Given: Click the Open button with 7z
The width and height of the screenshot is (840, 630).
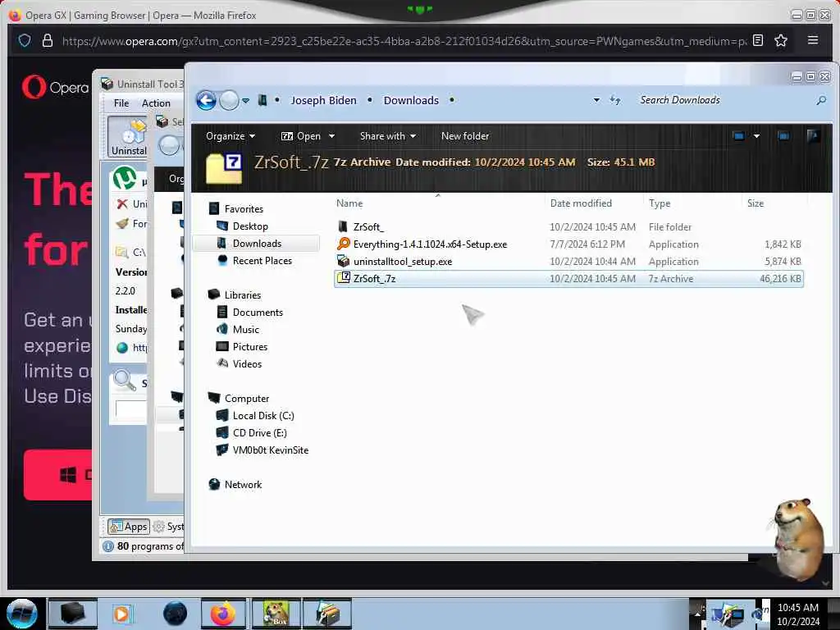Looking at the screenshot, I should pos(300,136).
